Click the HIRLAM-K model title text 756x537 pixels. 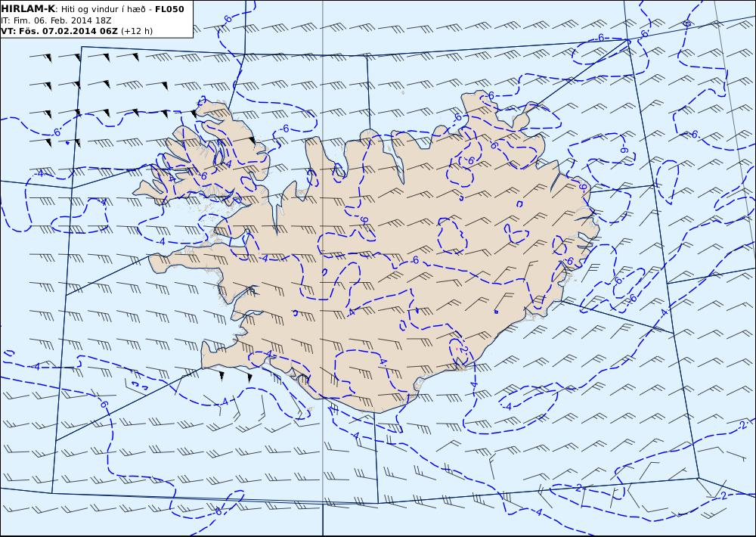click(x=28, y=9)
